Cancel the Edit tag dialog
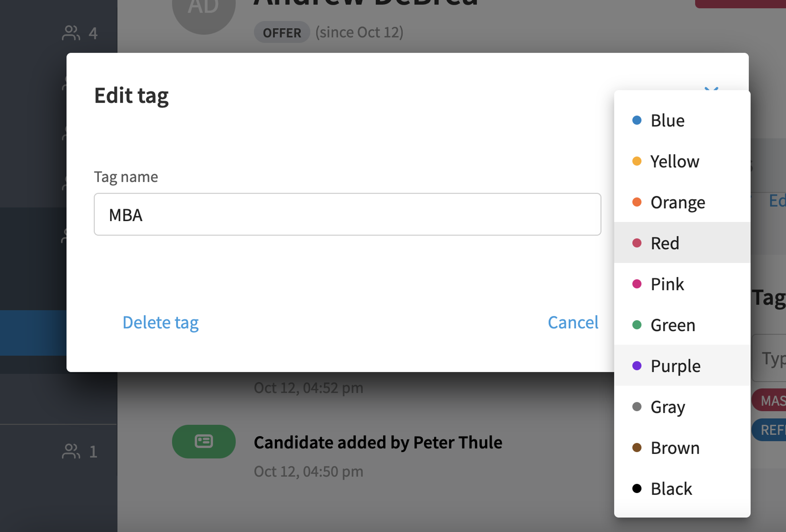The height and width of the screenshot is (532, 786). click(573, 322)
